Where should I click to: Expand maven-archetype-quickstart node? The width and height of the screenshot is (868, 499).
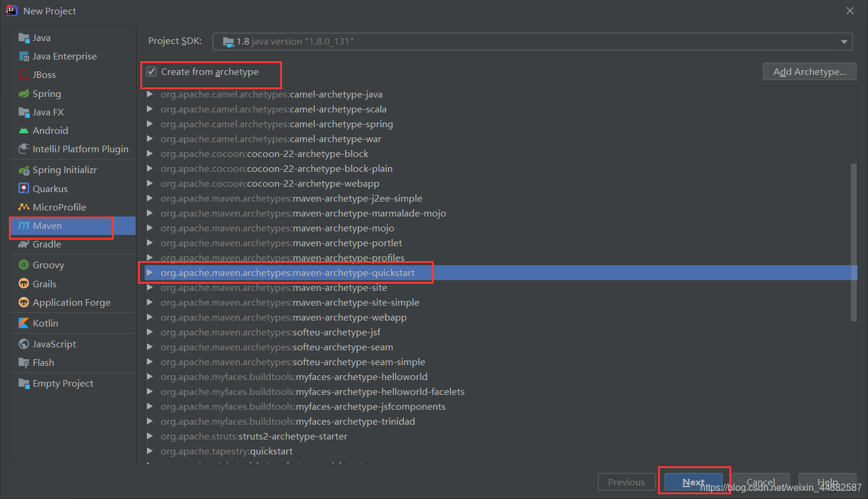[x=150, y=272]
